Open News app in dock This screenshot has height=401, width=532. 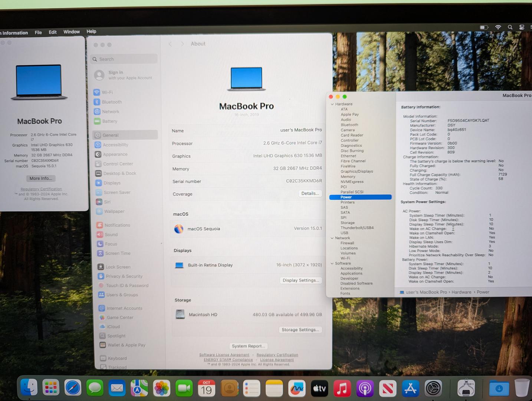click(x=388, y=388)
